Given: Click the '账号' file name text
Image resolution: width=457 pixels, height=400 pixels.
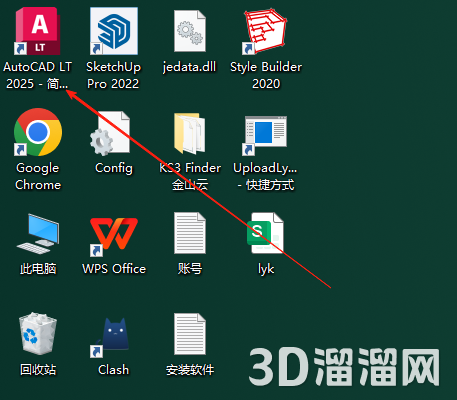Looking at the screenshot, I should [190, 269].
